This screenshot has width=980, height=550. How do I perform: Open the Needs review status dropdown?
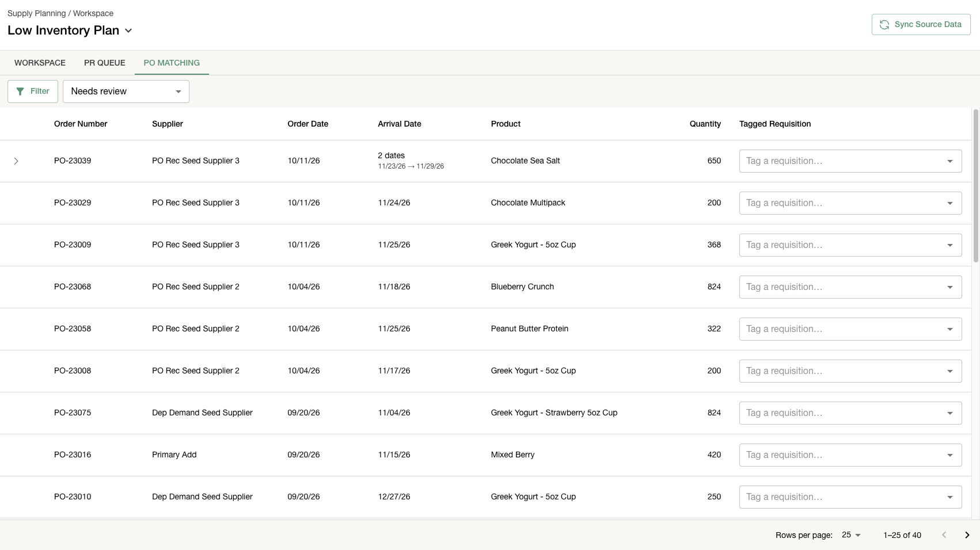click(126, 91)
